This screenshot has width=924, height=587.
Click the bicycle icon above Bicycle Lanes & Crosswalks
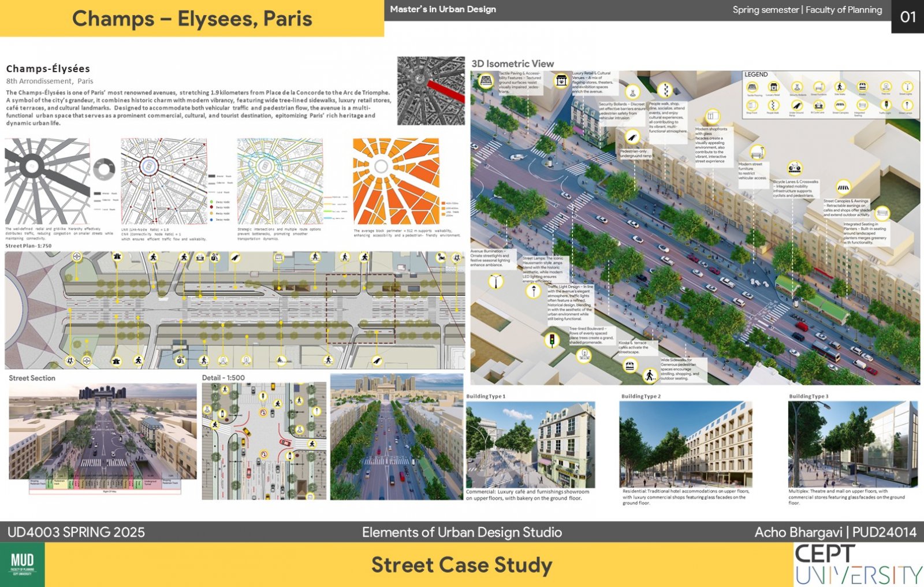point(795,168)
